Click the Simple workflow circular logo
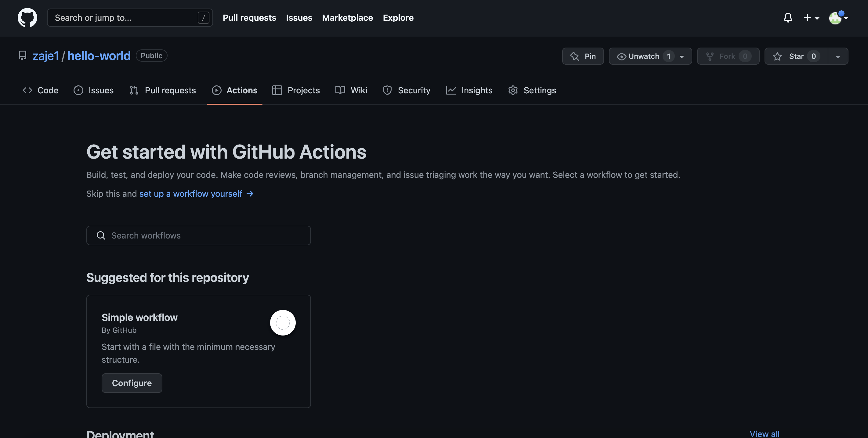 (283, 322)
